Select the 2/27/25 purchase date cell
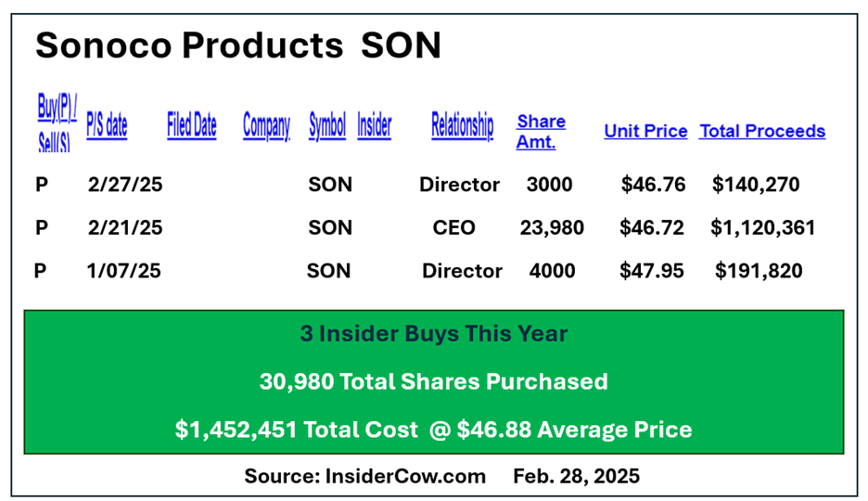The width and height of the screenshot is (868, 501). click(125, 185)
